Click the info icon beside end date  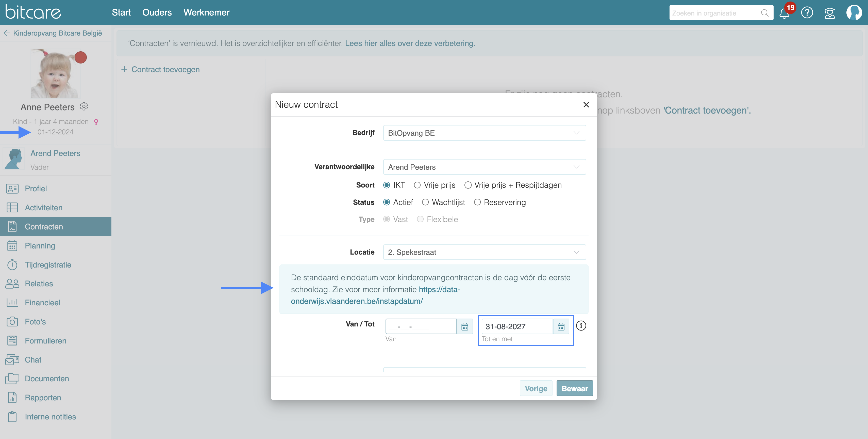coord(581,326)
